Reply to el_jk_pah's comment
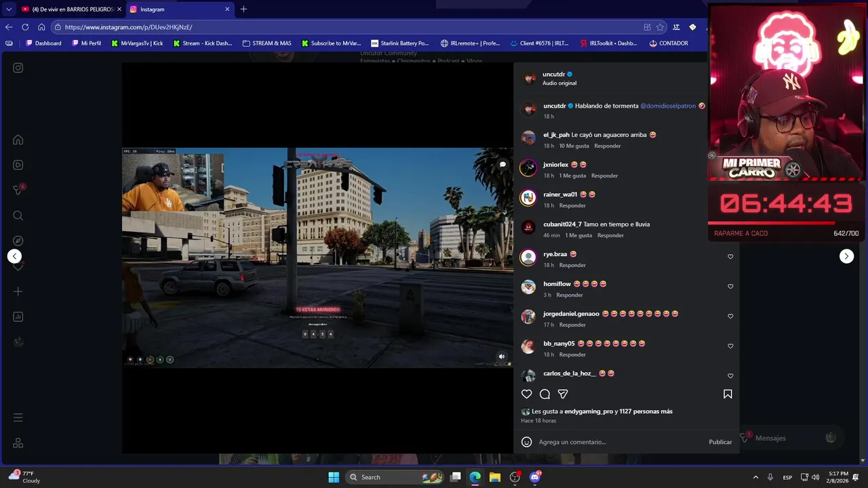868x488 pixels. (608, 146)
